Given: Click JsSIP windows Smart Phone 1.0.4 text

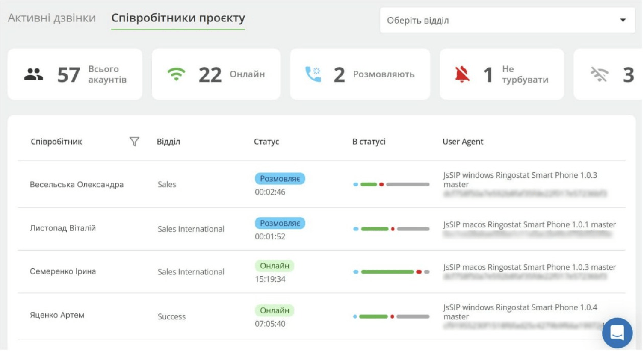Looking at the screenshot, I should [520, 312].
